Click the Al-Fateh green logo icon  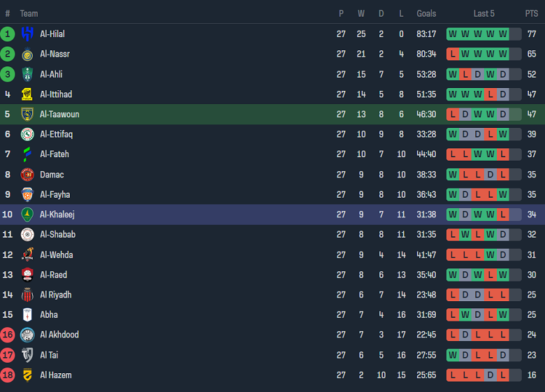pos(27,154)
